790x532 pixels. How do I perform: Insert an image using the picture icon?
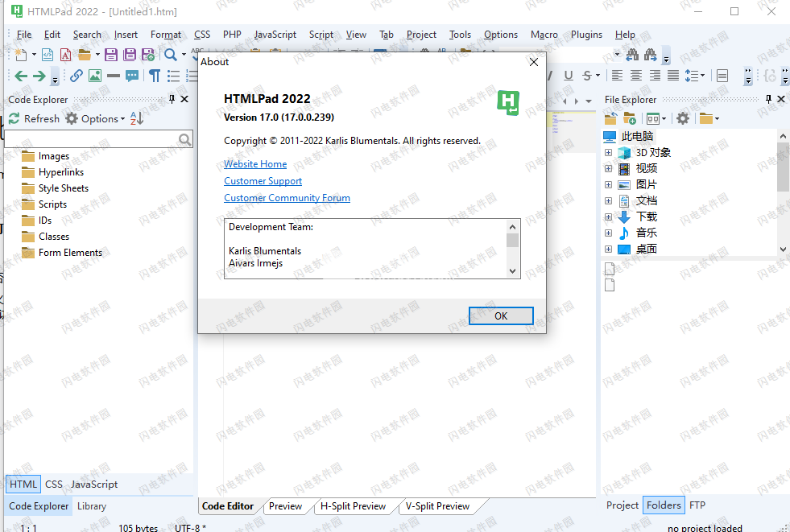(x=95, y=76)
